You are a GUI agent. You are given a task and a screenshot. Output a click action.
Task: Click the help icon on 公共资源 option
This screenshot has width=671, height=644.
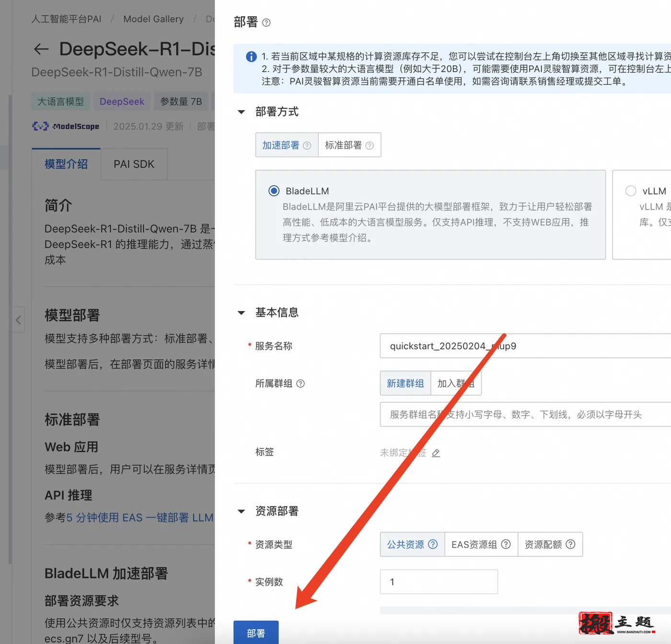pos(433,544)
